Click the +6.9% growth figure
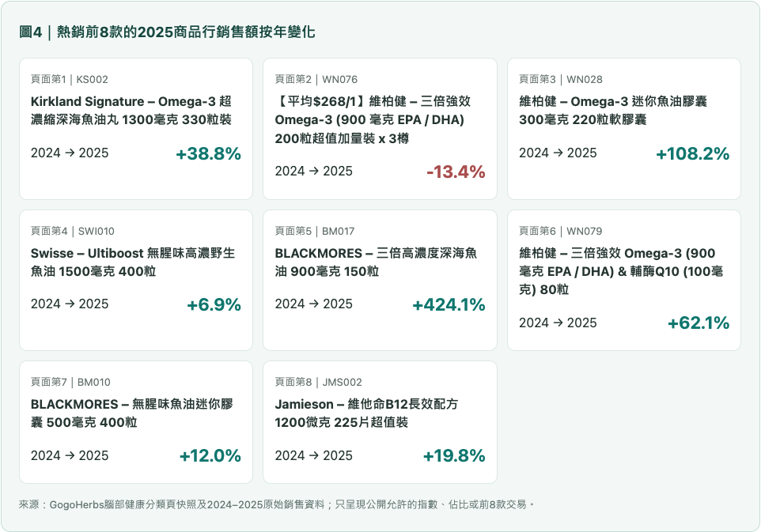The height and width of the screenshot is (532, 761). (x=214, y=304)
